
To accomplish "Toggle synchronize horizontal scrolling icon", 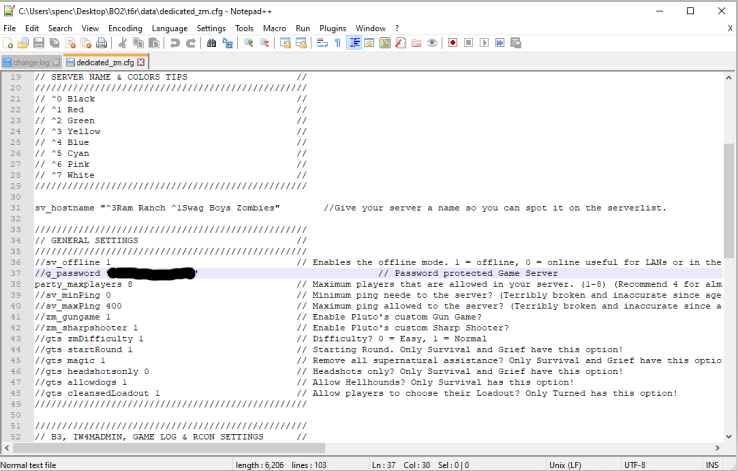I will (x=301, y=43).
